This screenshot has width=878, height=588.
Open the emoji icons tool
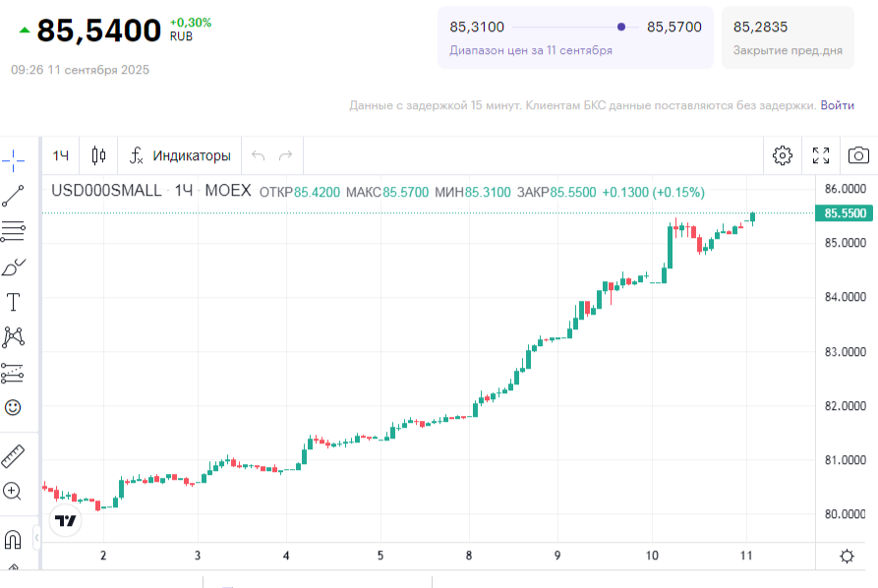pos(14,407)
